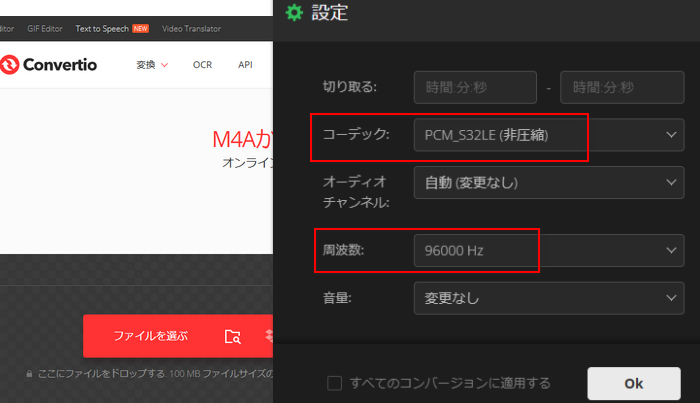Click the コーデック: label
The height and width of the screenshot is (403, 700).
(x=356, y=134)
